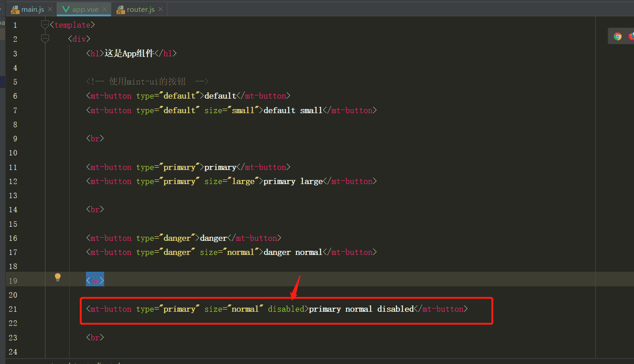The image size is (634, 364).
Task: Collapse the template block fold marker
Action: coord(45,25)
